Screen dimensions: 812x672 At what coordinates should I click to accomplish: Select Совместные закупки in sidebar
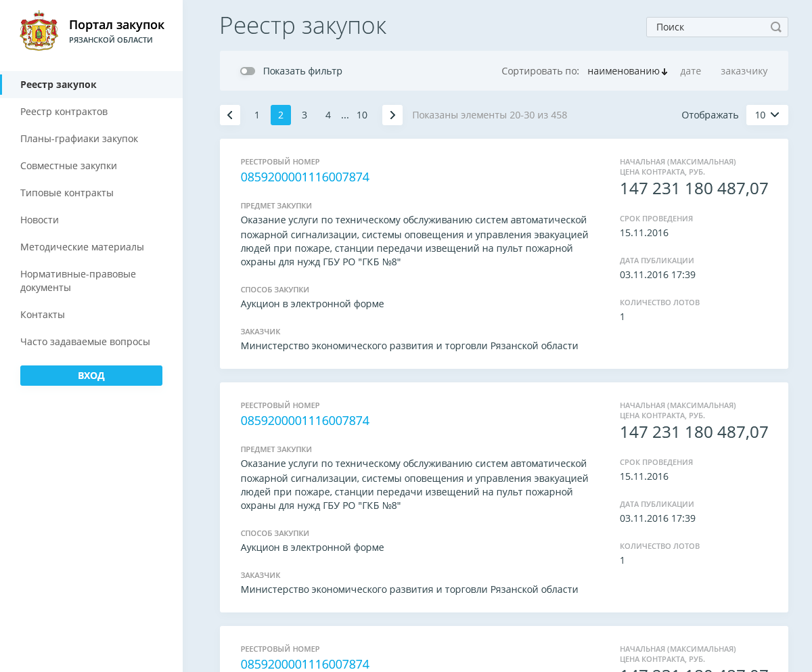click(68, 166)
